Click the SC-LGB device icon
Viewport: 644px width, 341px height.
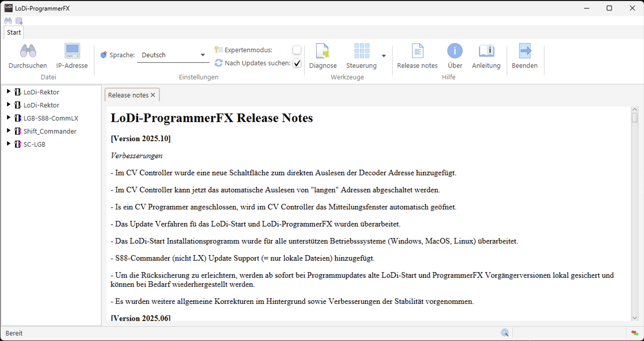pyautogui.click(x=18, y=144)
